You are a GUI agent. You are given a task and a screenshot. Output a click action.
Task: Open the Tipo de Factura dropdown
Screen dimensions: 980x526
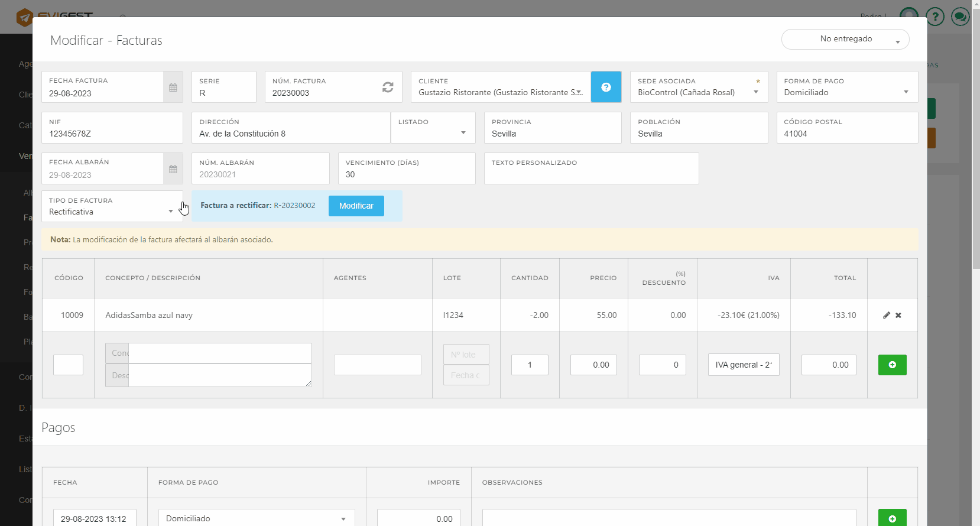coord(112,212)
